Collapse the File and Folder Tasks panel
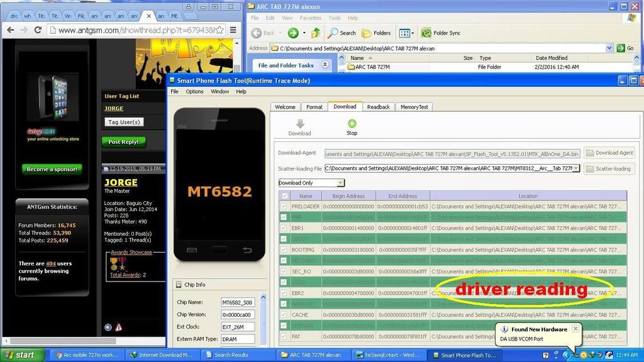Screen dimensions: 644x362 325,65
